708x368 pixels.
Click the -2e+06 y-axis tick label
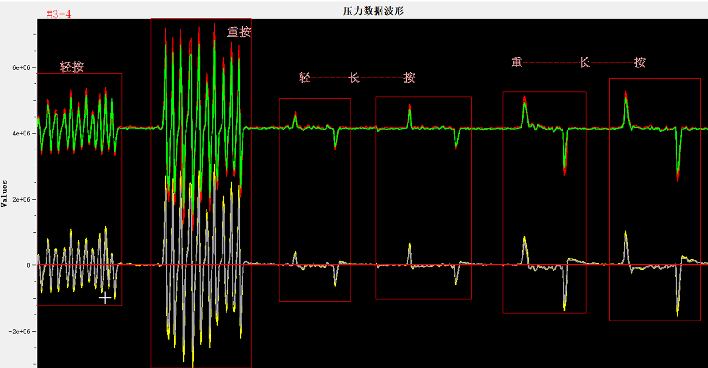click(20, 331)
